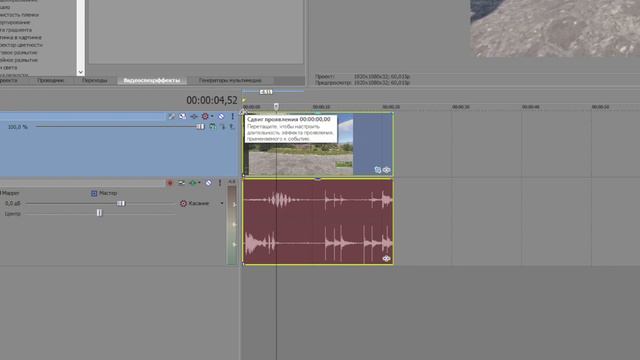Screen dimensions: 640x360
Task: Switch to the Переходы tab
Action: point(95,80)
